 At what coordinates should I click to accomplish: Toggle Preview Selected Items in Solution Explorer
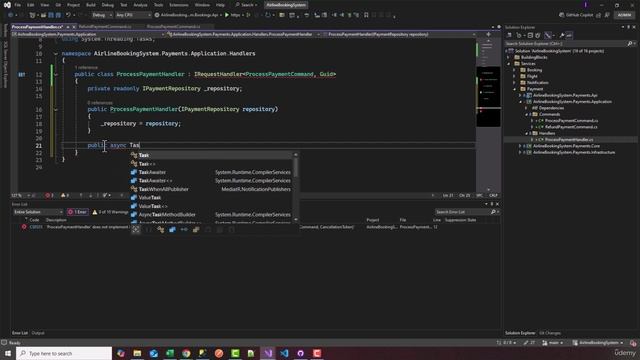[569, 36]
